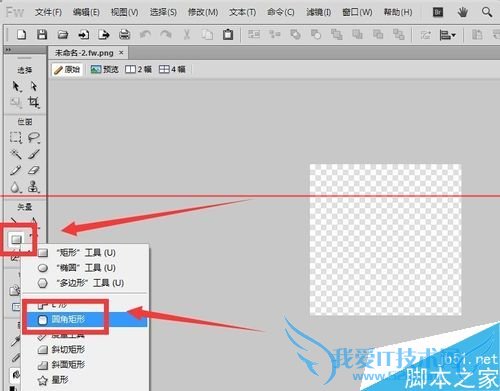Expand the collapsed tools panel arrows

[8, 50]
